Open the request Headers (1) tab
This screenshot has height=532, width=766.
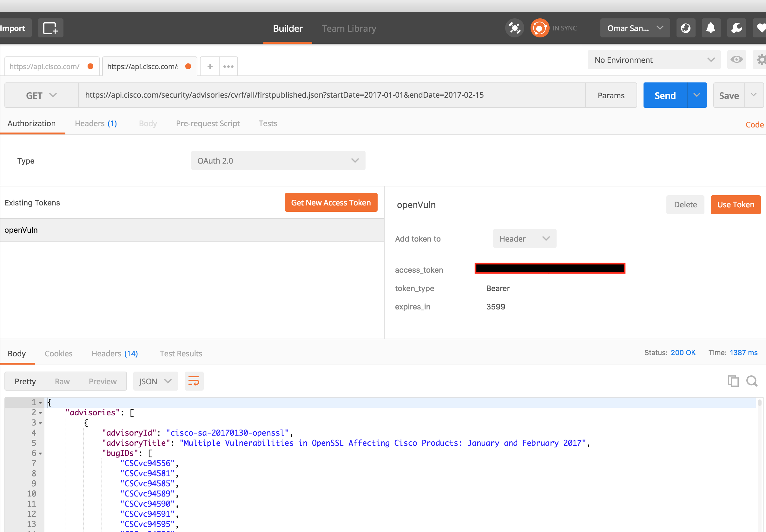pyautogui.click(x=96, y=123)
